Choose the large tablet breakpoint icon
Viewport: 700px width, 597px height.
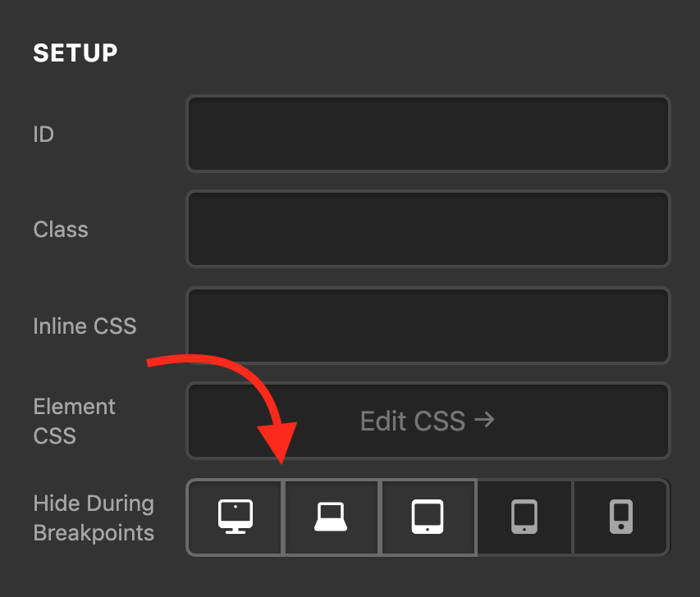(428, 517)
